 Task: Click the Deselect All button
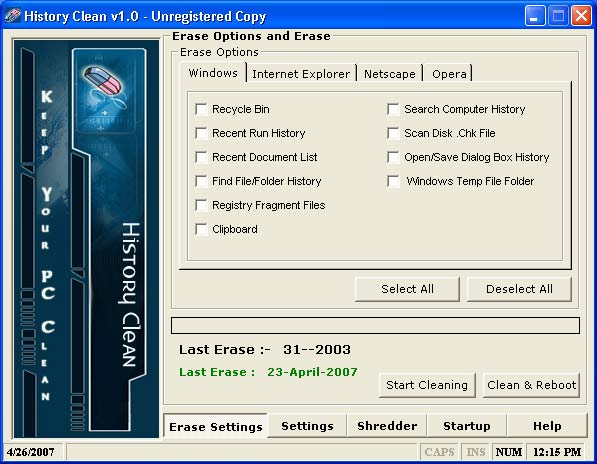pyautogui.click(x=519, y=289)
